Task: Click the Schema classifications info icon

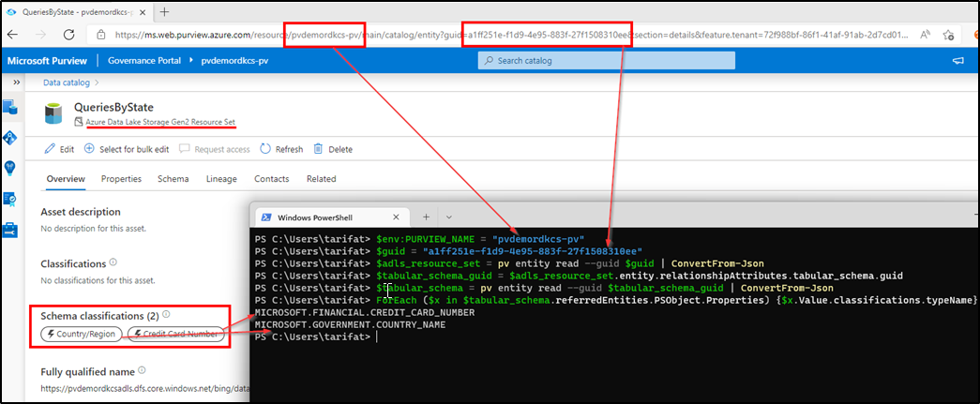Action: [166, 315]
